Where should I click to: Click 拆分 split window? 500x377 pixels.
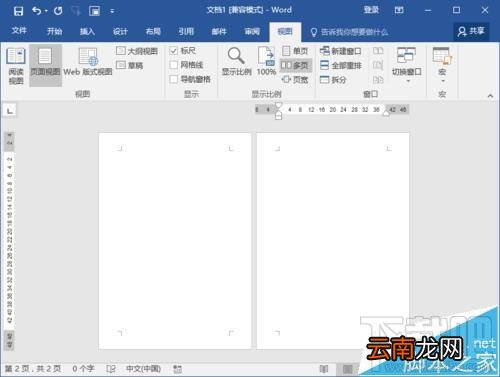333,80
